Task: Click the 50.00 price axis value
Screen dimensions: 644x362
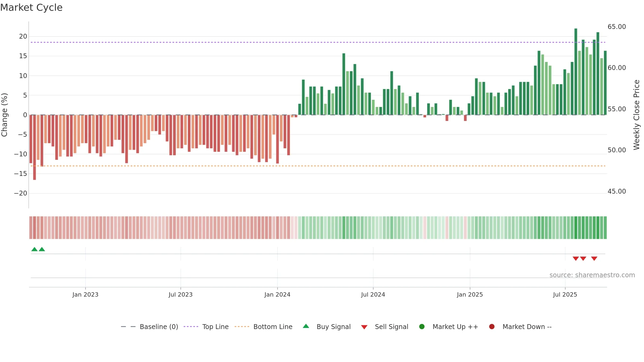Action: click(x=617, y=150)
